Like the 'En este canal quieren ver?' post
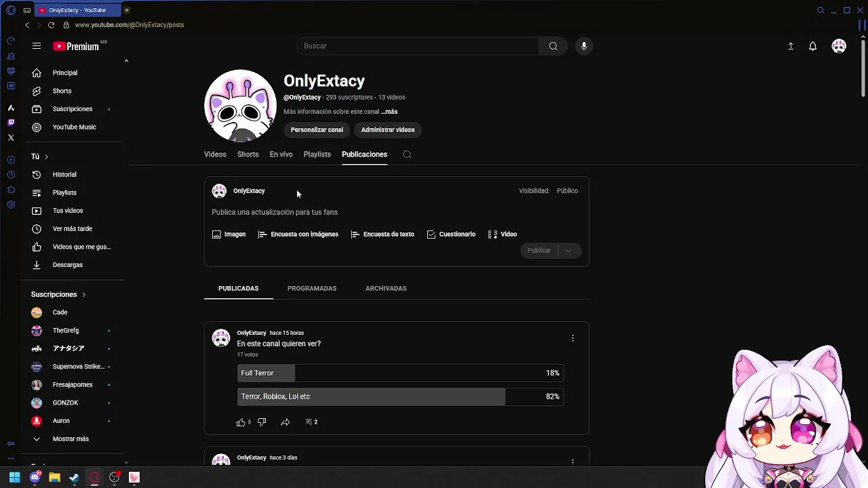This screenshot has width=868, height=488. [241, 422]
